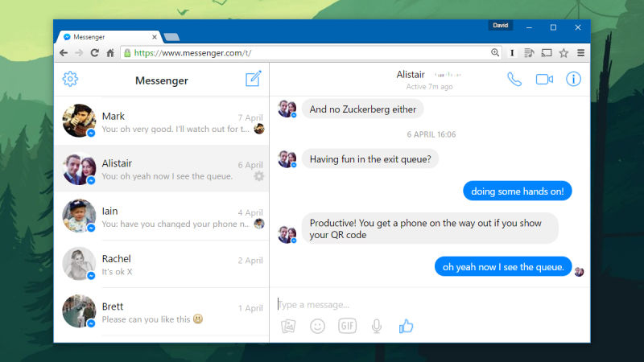Click 'Active 7m ago' status text
This screenshot has width=644, height=362.
[430, 87]
